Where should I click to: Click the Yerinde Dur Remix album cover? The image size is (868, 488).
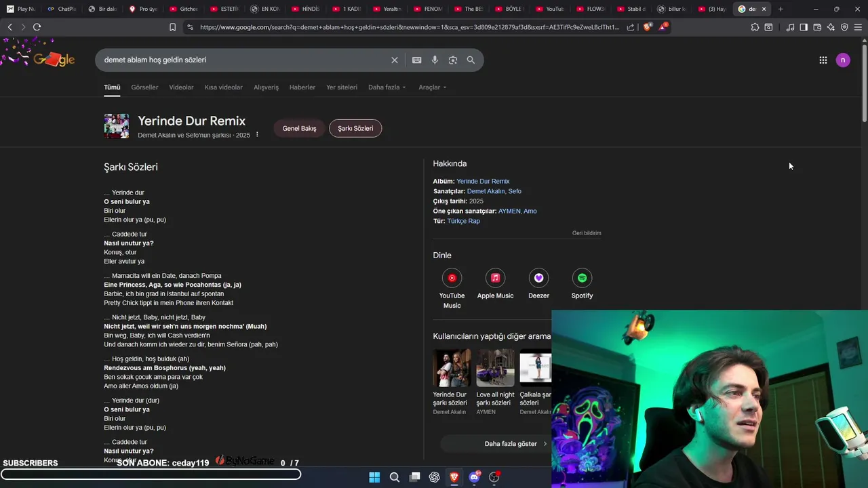coord(116,126)
